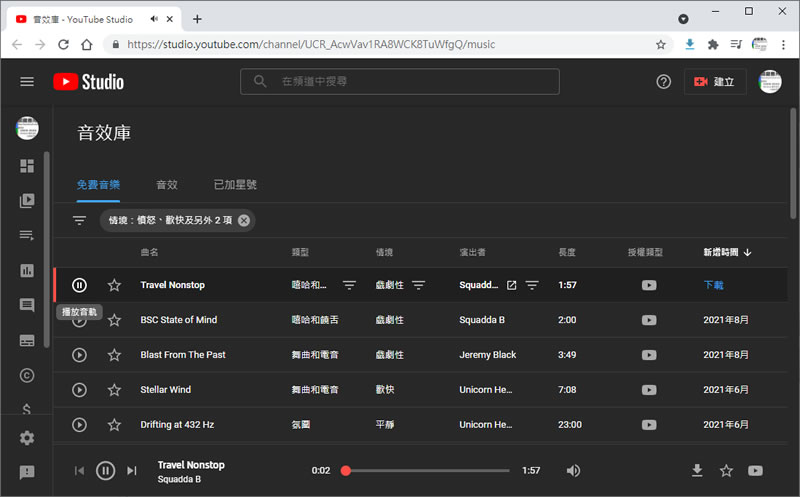Screen dimensions: 800x497
Task: Click the playback progress bar
Action: point(427,471)
